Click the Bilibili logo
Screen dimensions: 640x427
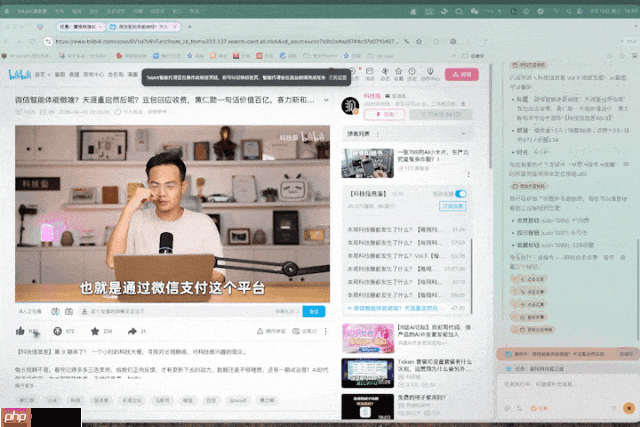pyautogui.click(x=19, y=74)
